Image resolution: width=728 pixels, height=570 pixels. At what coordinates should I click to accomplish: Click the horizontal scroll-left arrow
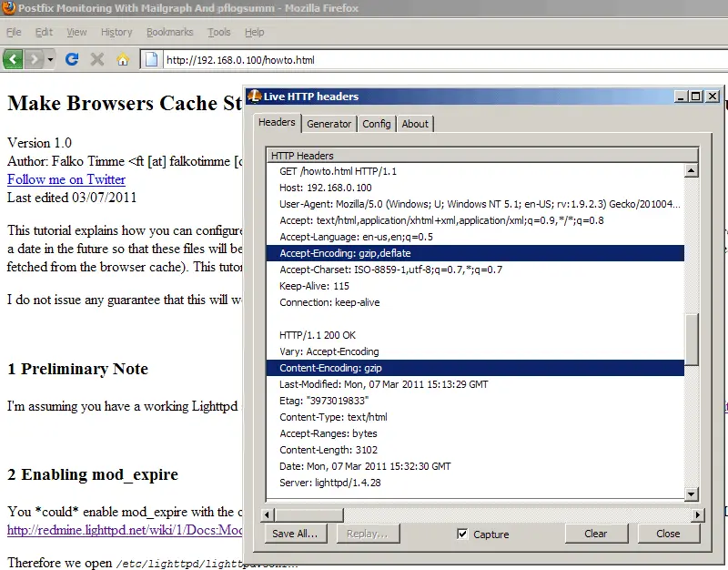point(267,514)
